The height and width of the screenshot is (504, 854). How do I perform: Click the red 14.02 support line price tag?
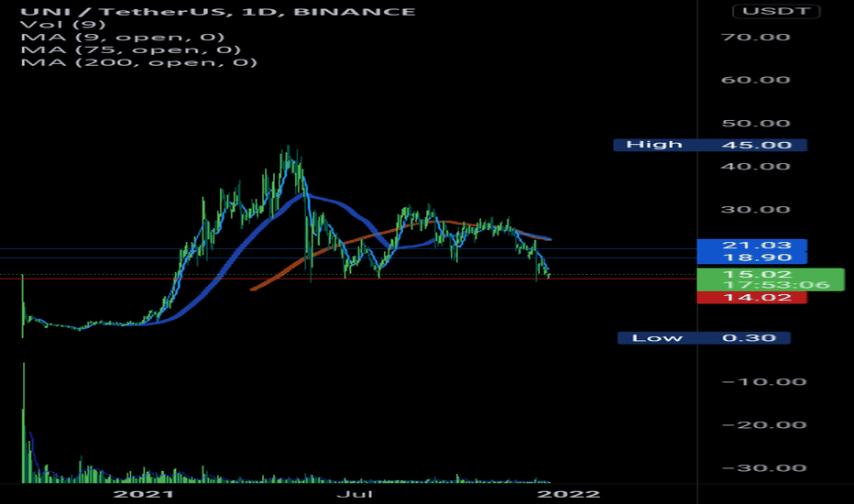pyautogui.click(x=752, y=298)
